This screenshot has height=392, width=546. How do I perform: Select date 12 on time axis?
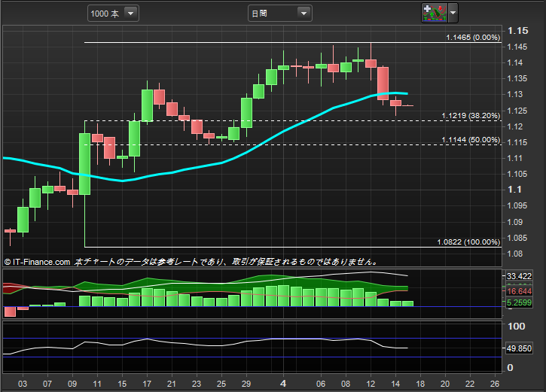[371, 384]
